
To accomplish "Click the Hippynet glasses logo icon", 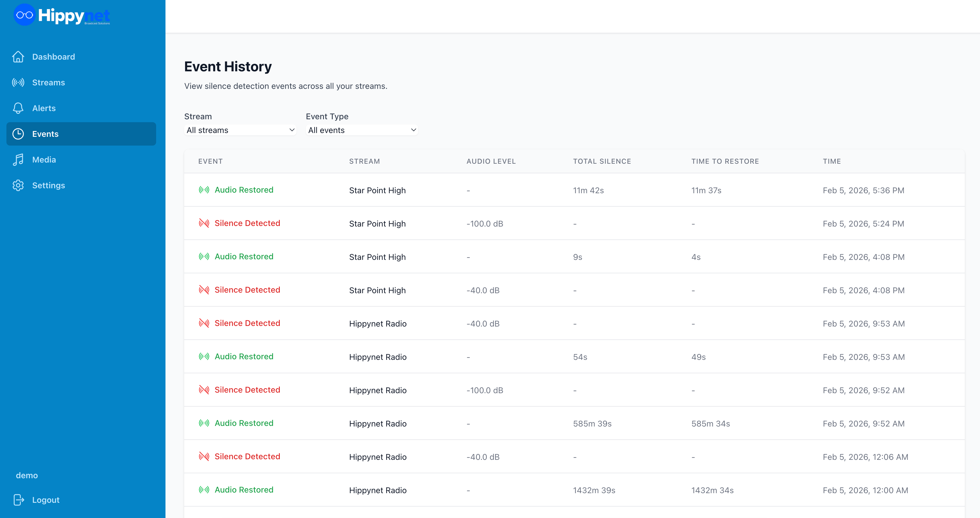I will 24,15.
